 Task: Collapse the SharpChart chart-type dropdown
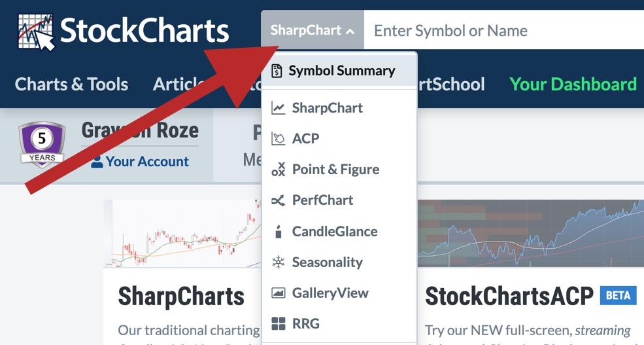[x=312, y=30]
